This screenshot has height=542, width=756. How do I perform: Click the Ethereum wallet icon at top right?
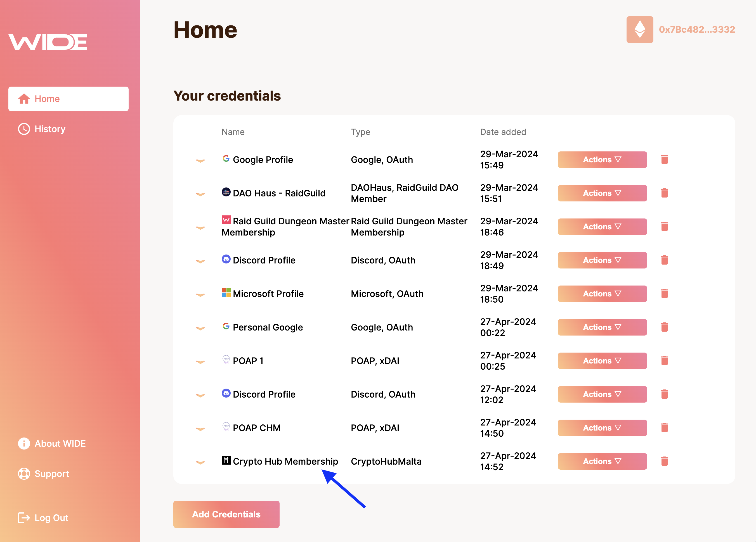[640, 30]
